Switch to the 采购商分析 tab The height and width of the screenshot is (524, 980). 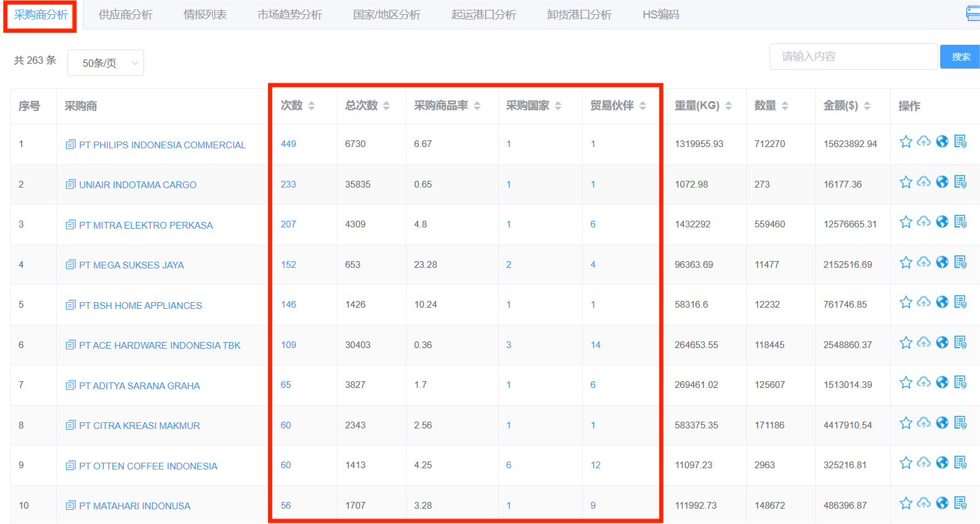[x=40, y=15]
